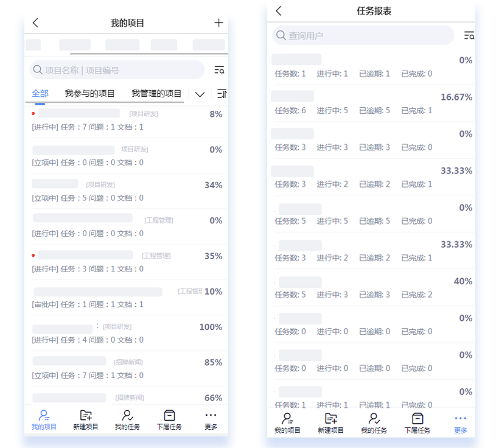Open 下属任务 in right bottom bar
The image size is (499, 448).
click(x=417, y=424)
